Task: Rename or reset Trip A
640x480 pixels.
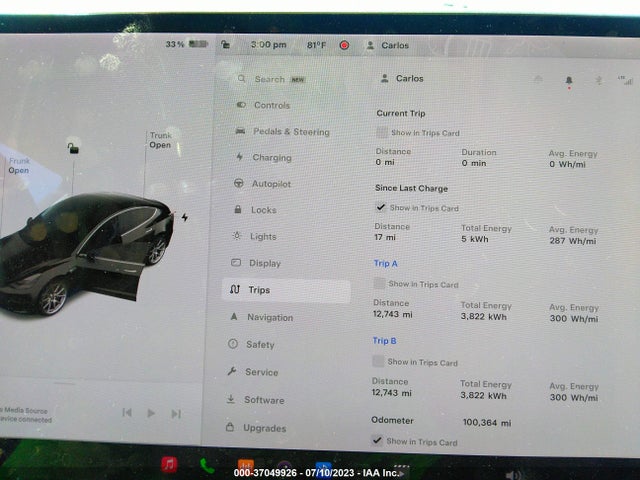Action: (x=385, y=264)
